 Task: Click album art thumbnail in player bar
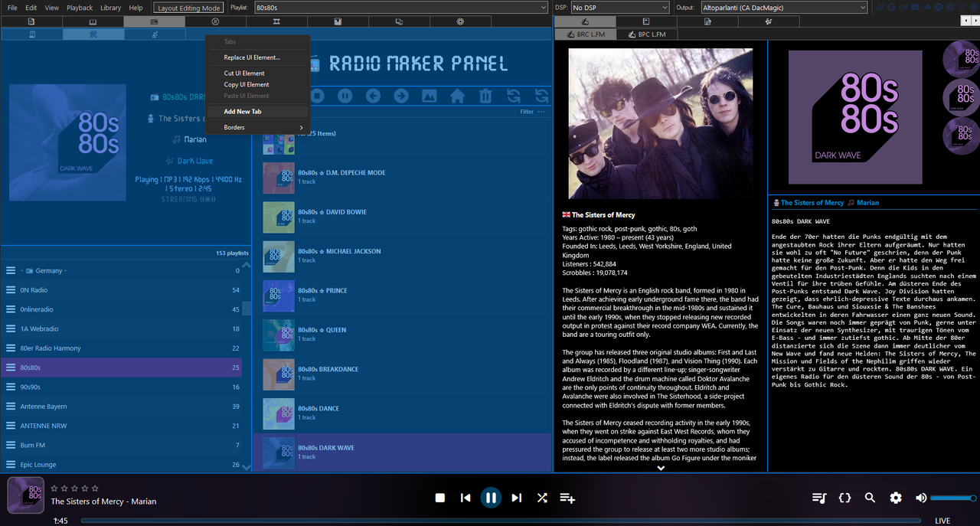tap(26, 495)
